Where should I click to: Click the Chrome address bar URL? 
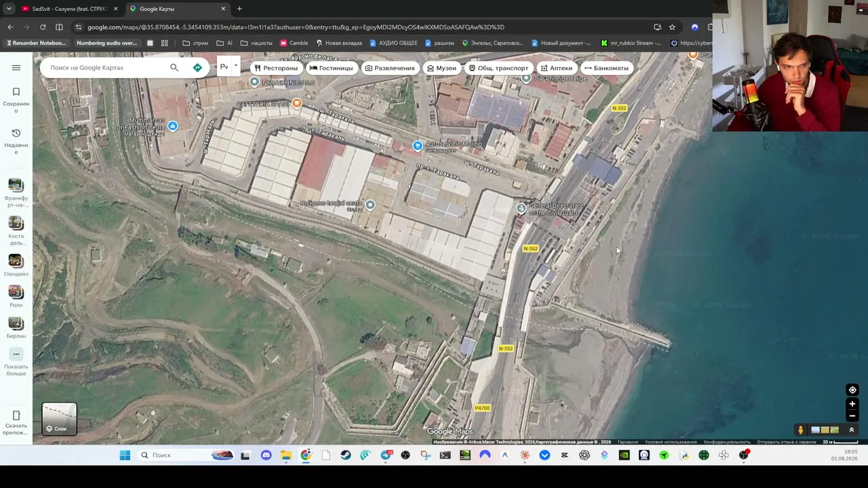click(296, 27)
